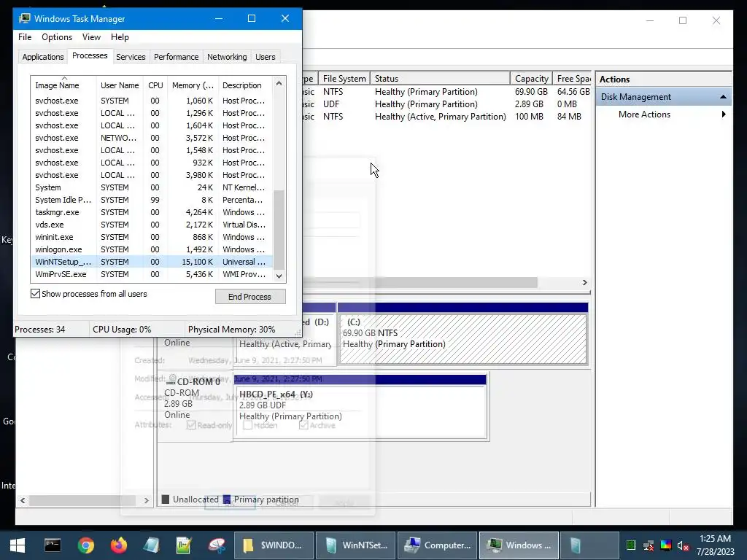Select WinNTSetup_... process row
Screen dimensions: 747x560
[x=152, y=262]
